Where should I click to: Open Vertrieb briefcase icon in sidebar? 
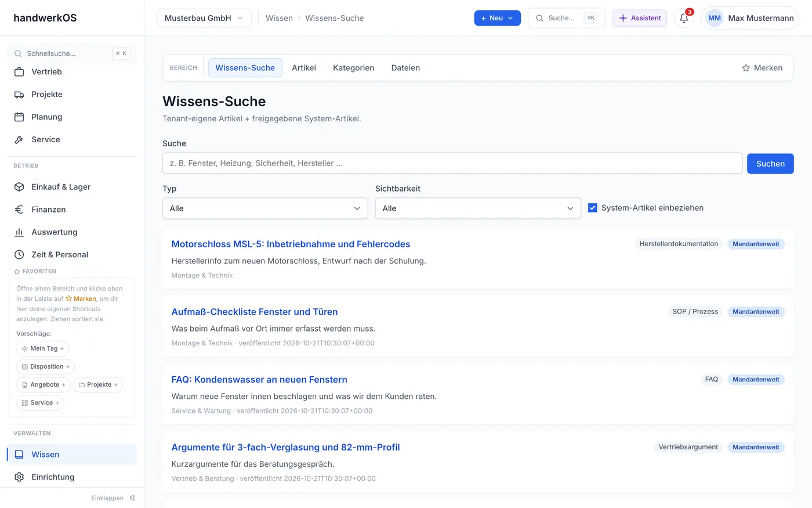[19, 72]
